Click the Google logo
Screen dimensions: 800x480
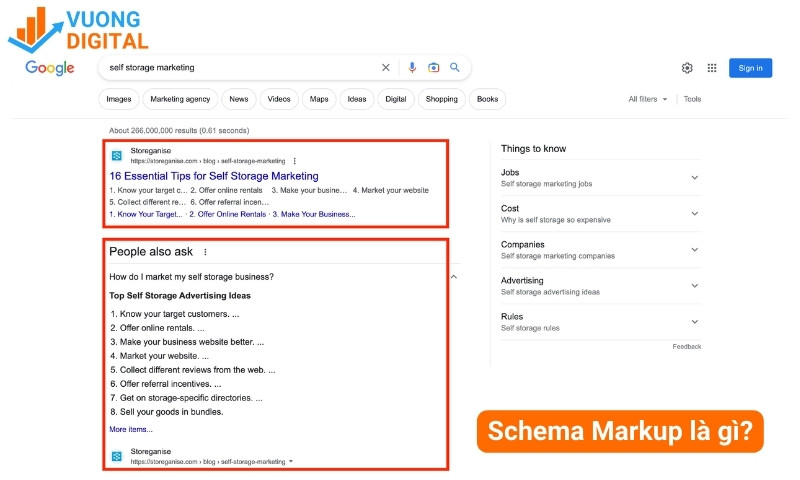click(49, 68)
